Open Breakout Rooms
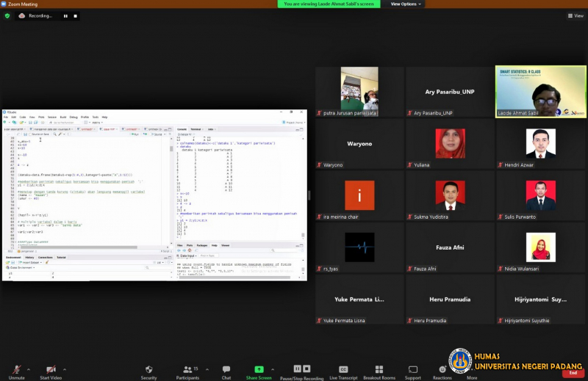The image size is (588, 381). coord(379,372)
